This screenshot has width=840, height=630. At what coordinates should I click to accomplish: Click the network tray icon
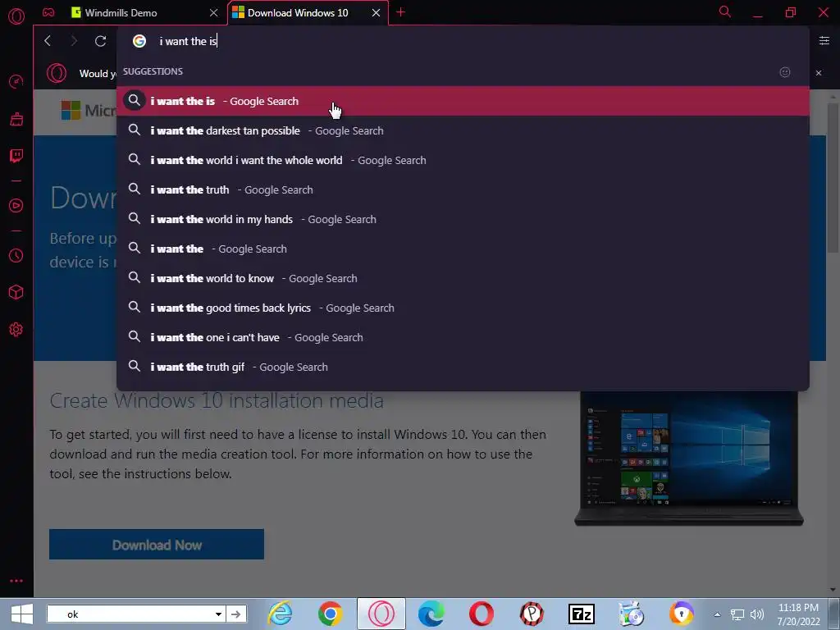click(x=737, y=614)
